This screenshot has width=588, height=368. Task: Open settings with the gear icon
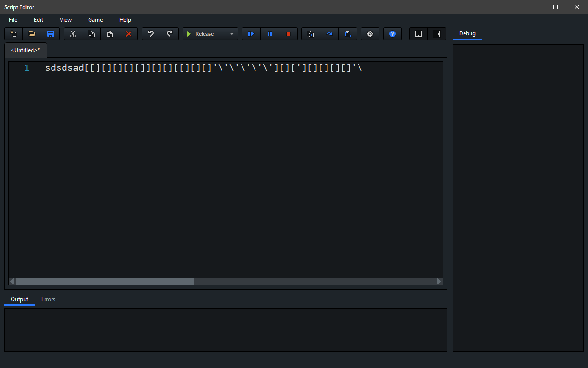click(x=370, y=34)
